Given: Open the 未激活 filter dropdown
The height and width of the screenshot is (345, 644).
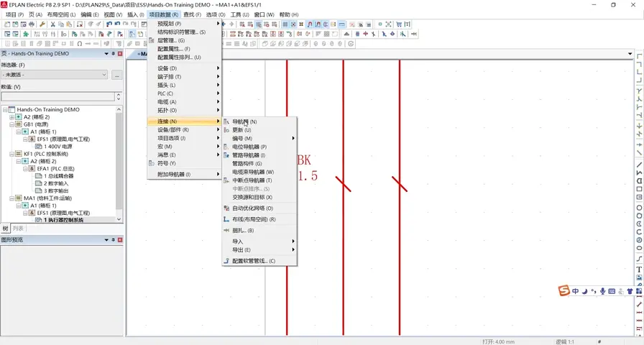Looking at the screenshot, I should pos(55,75).
